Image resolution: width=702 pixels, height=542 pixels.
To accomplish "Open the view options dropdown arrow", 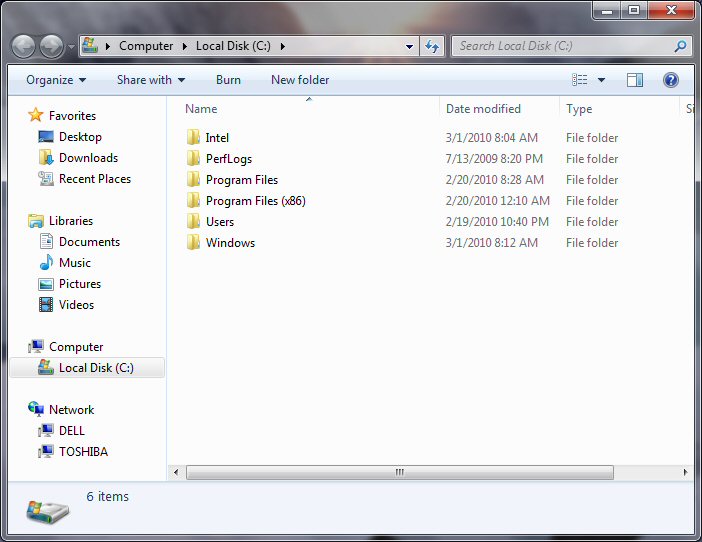I will pyautogui.click(x=601, y=80).
